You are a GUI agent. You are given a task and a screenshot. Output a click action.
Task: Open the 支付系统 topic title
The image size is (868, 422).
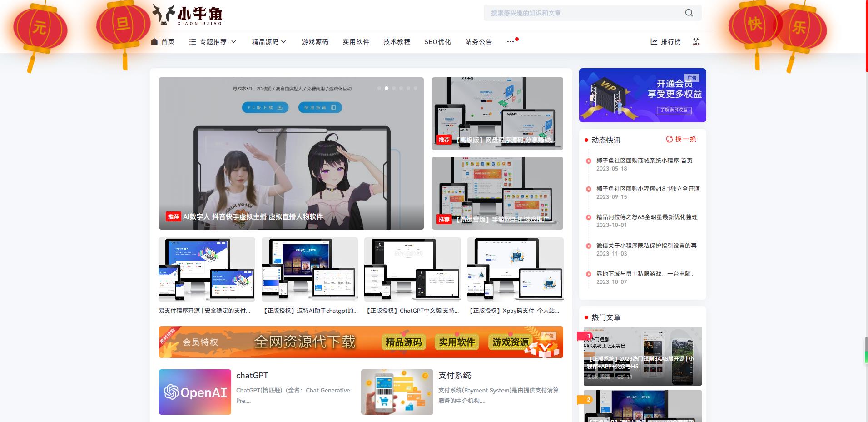pos(454,375)
